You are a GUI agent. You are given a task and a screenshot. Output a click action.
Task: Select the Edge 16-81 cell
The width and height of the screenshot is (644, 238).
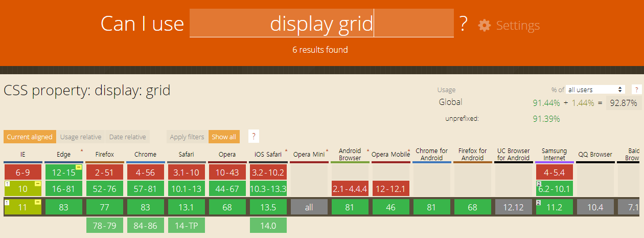64,188
